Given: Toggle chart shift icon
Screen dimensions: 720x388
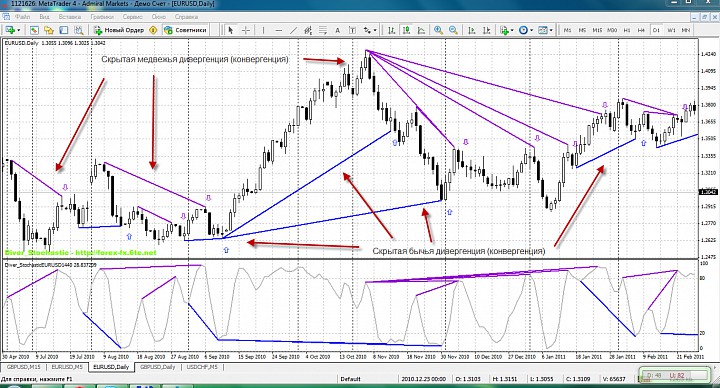Looking at the screenshot, I should click(486, 30).
